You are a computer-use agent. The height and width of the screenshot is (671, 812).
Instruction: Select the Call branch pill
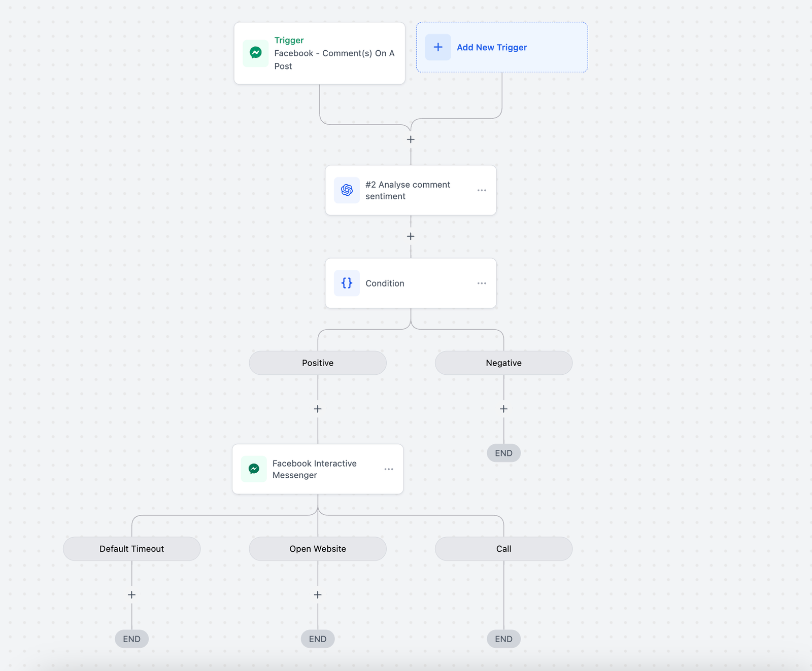503,549
